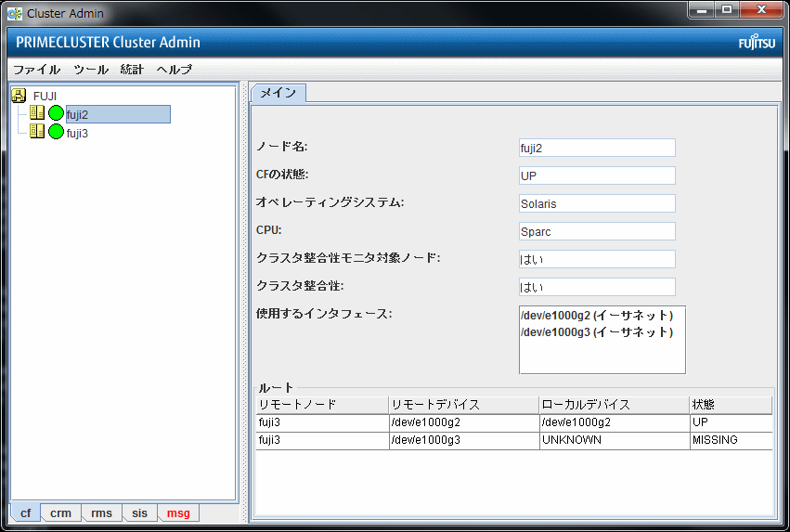
Task: Select the FUJI cluster label in the tree
Action: pyautogui.click(x=45, y=96)
